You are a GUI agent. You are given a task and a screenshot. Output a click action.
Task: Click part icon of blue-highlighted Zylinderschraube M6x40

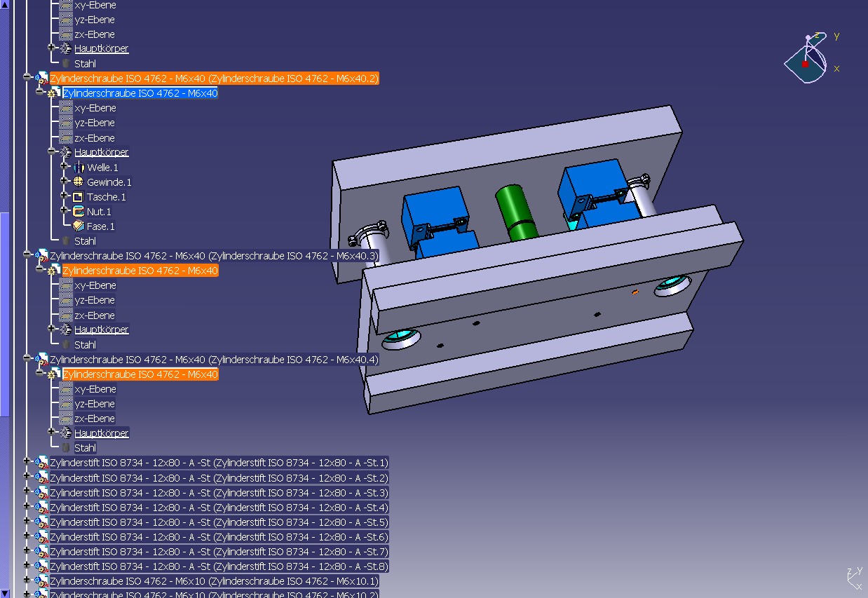54,93
